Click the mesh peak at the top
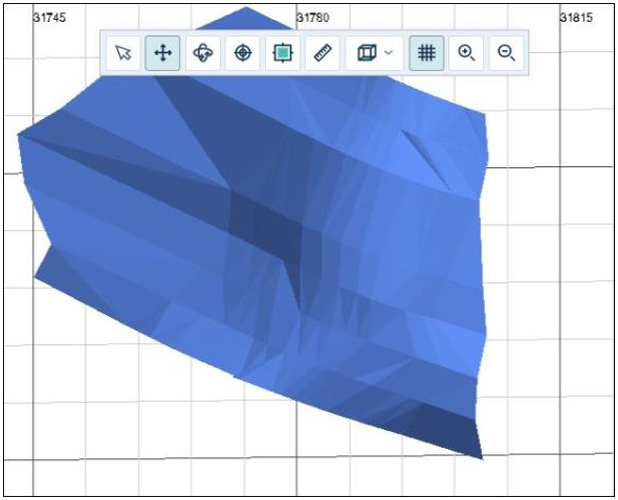The height and width of the screenshot is (500, 618). pos(246,10)
